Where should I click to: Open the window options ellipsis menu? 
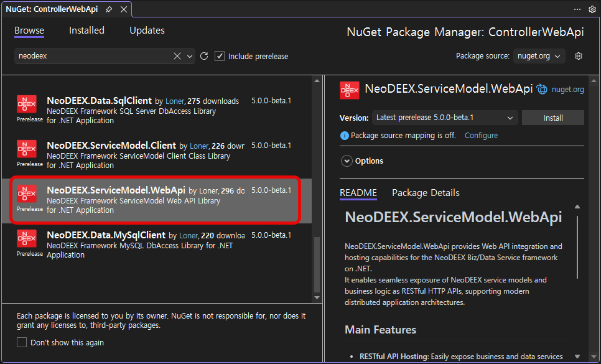point(577,9)
